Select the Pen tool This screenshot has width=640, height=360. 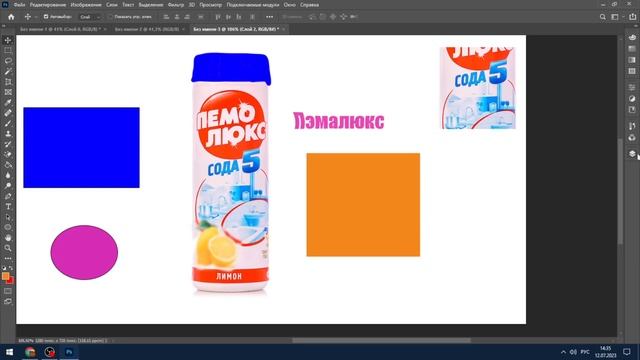(8, 196)
